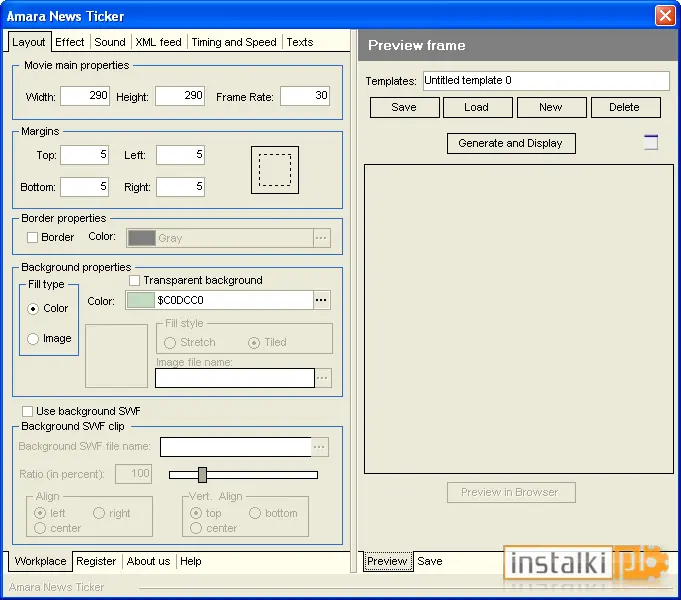681x600 pixels.
Task: Open the About us tab
Action: [148, 561]
